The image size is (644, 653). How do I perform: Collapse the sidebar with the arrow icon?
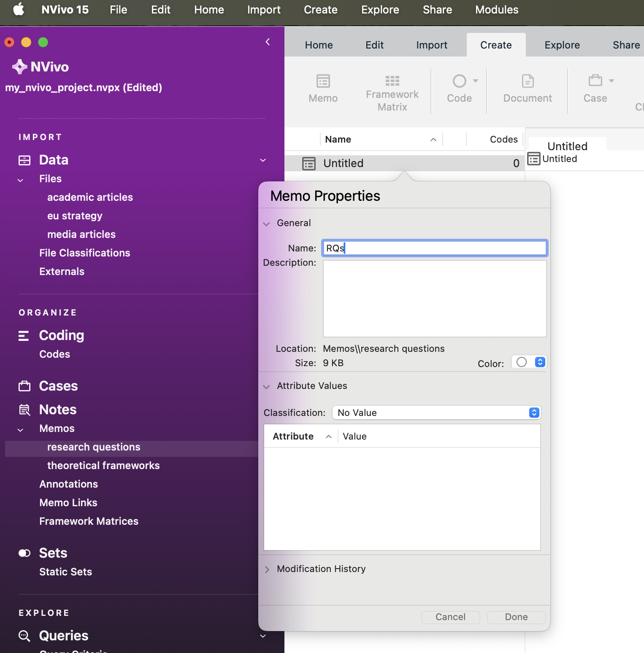(x=268, y=42)
